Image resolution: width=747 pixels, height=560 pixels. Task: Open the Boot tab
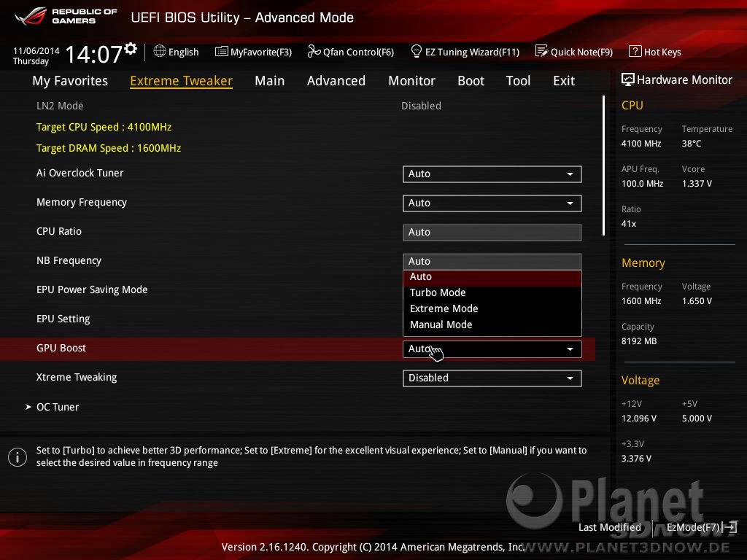tap(471, 81)
